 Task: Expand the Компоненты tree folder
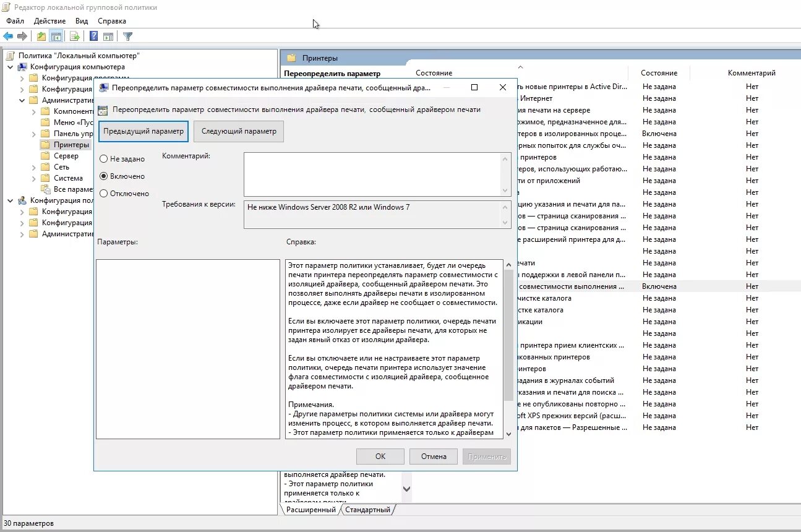tap(33, 111)
